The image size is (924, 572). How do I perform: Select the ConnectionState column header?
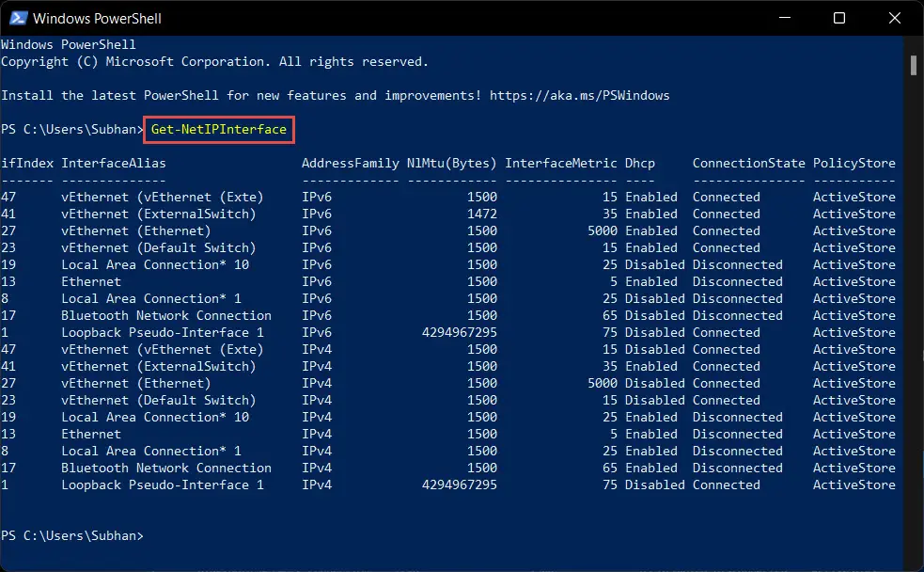(x=748, y=164)
